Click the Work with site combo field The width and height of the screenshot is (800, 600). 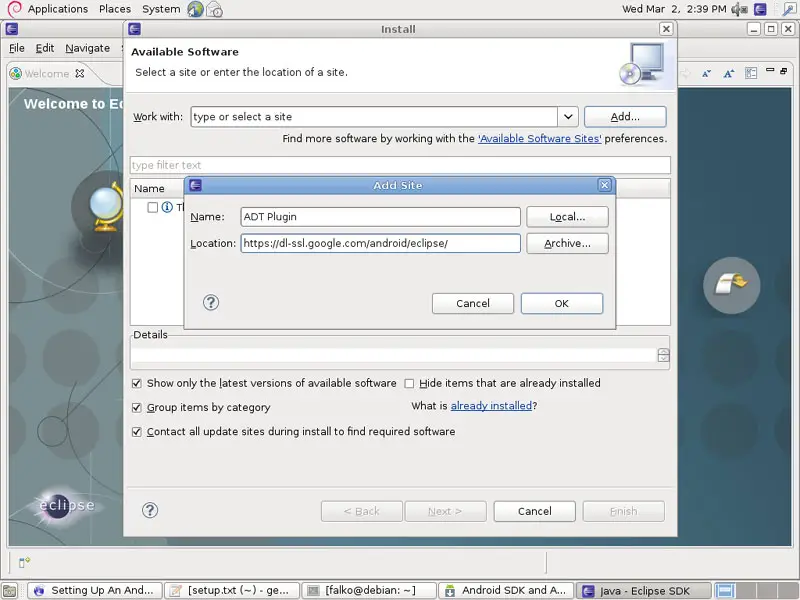374,117
